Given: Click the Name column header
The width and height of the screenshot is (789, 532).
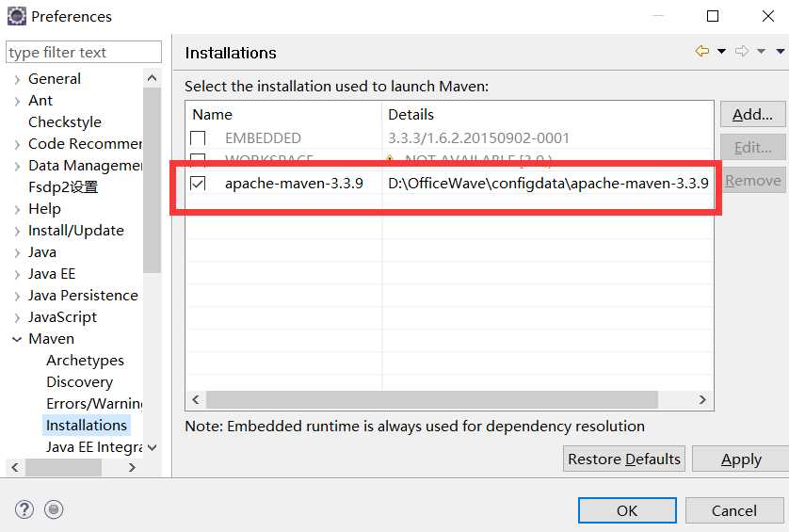Looking at the screenshot, I should 283,115.
